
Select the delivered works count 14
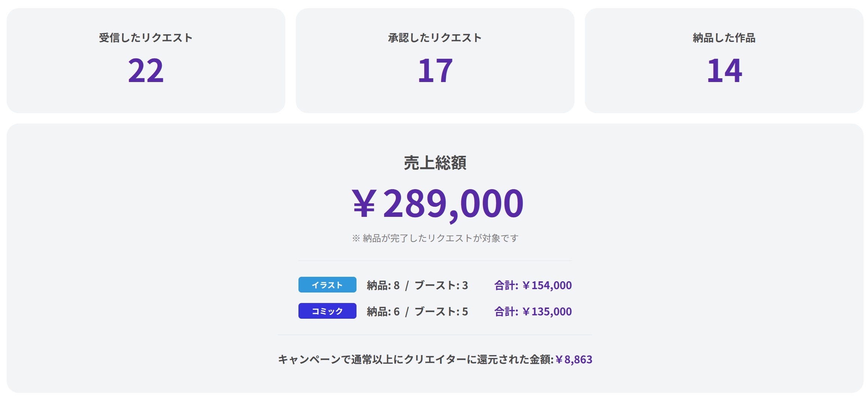(x=724, y=70)
